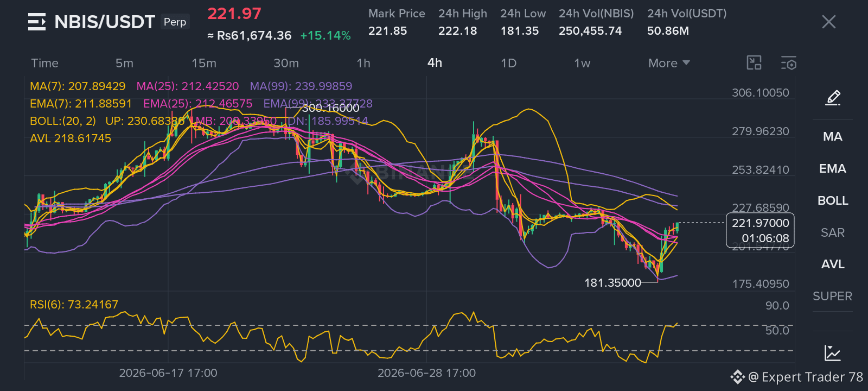Open the line chart icon at bottom right

click(x=832, y=353)
